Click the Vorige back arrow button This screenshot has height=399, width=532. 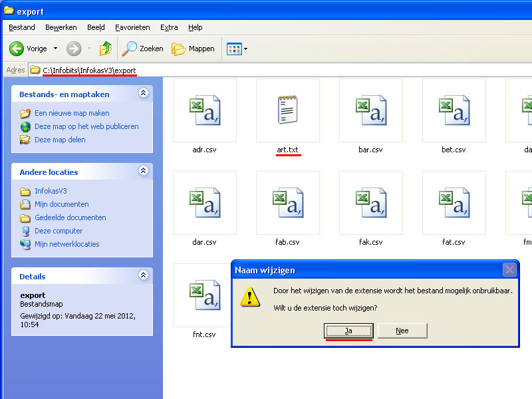17,49
